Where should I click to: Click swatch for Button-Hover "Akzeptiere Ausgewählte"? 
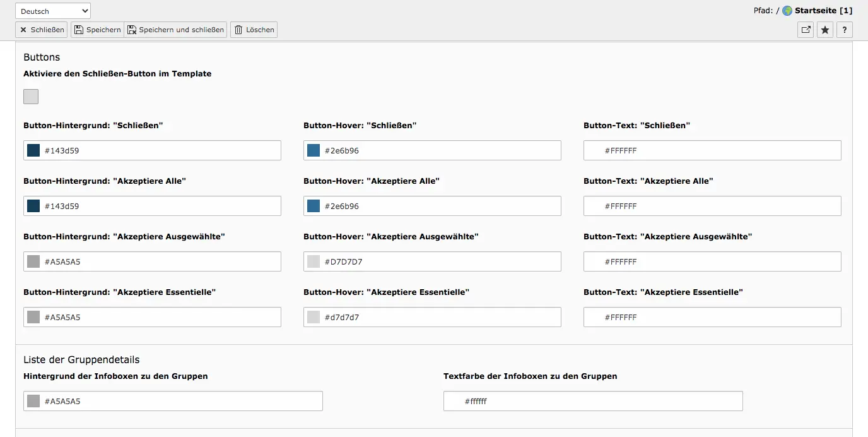click(314, 261)
